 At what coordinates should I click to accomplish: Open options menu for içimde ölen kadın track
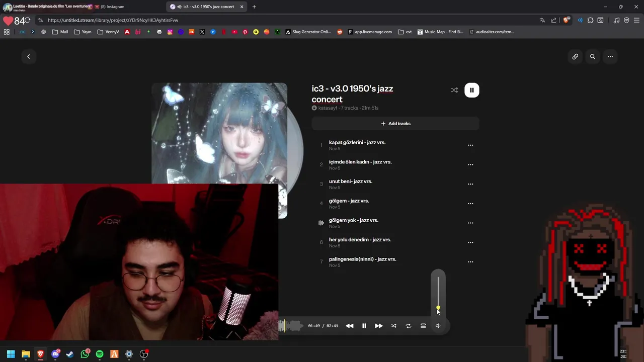click(470, 164)
